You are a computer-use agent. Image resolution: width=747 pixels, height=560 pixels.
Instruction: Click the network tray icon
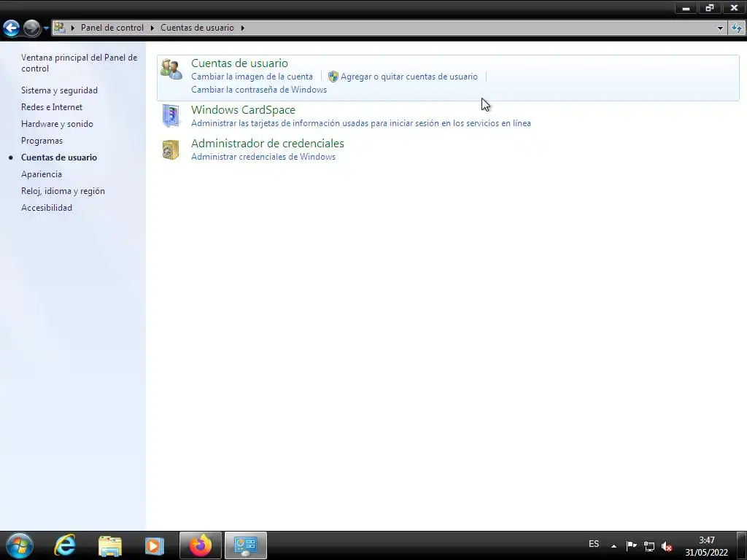coord(649,546)
